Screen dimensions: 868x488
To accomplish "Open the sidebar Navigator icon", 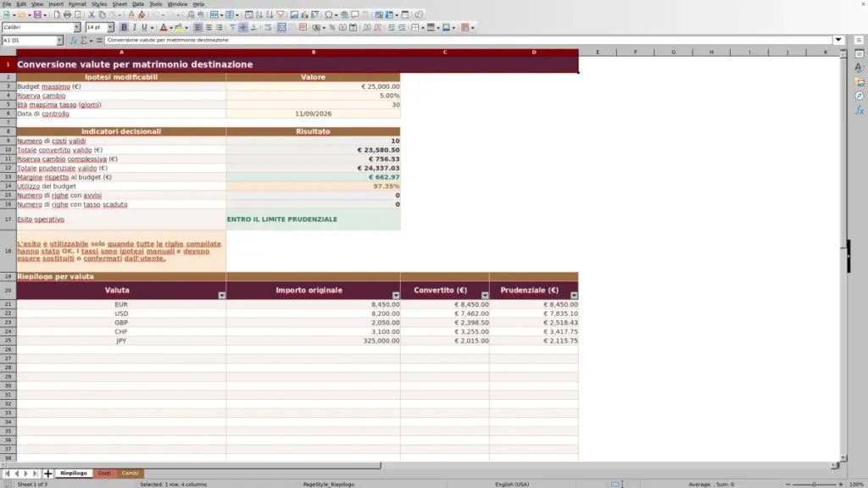I will click(x=860, y=97).
